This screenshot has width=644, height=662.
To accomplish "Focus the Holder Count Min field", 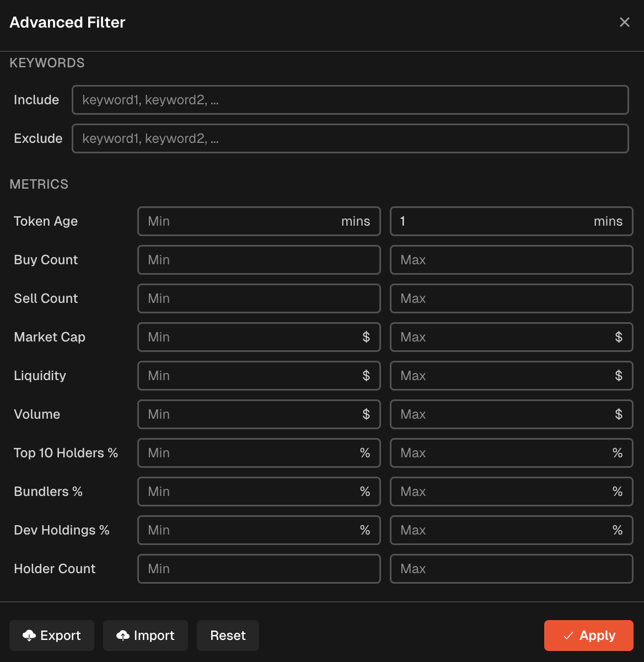I will point(259,569).
